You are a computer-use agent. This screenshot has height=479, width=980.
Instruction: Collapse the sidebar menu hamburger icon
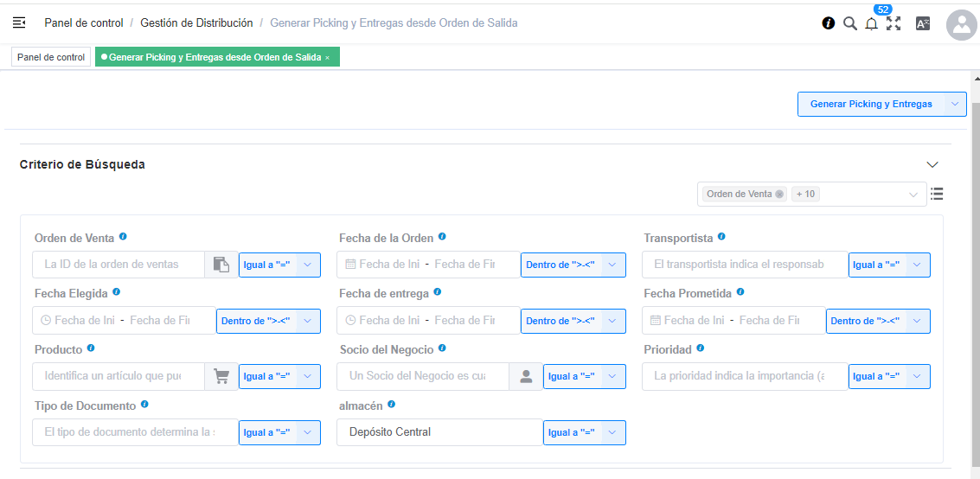19,23
